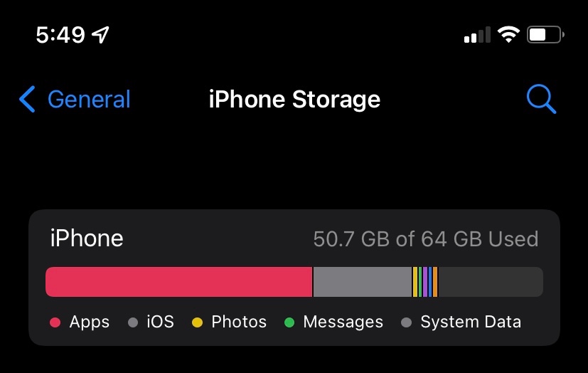Click the 5:49 clock in status bar
This screenshot has height=373, width=588.
pos(60,34)
